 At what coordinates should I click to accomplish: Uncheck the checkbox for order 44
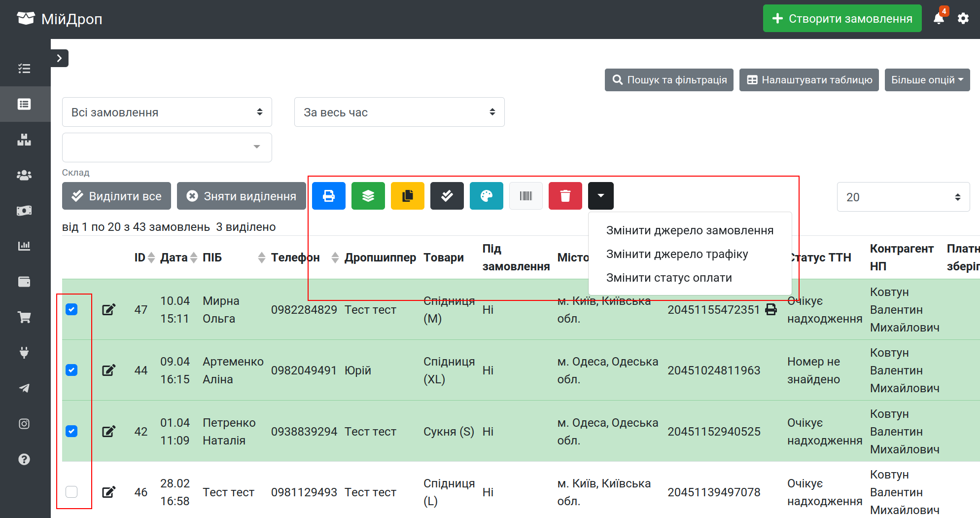point(71,370)
